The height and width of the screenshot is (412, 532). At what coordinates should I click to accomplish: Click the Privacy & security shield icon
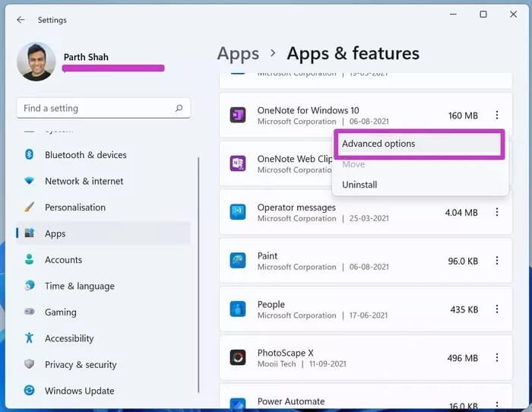pos(29,364)
